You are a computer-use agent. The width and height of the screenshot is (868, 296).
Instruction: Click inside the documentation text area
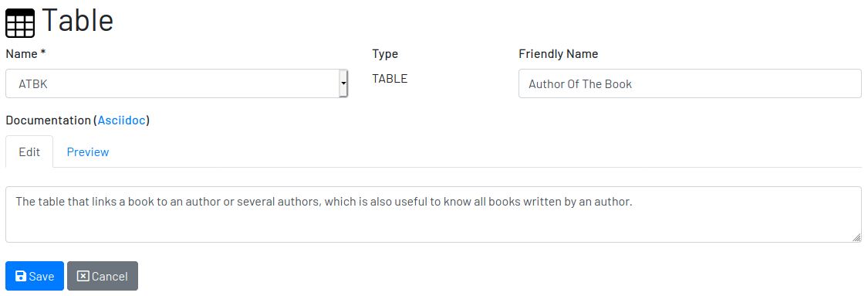[x=434, y=215]
